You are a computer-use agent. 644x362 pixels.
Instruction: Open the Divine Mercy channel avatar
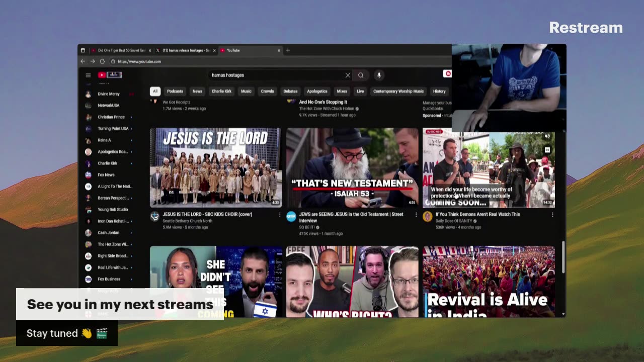88,94
